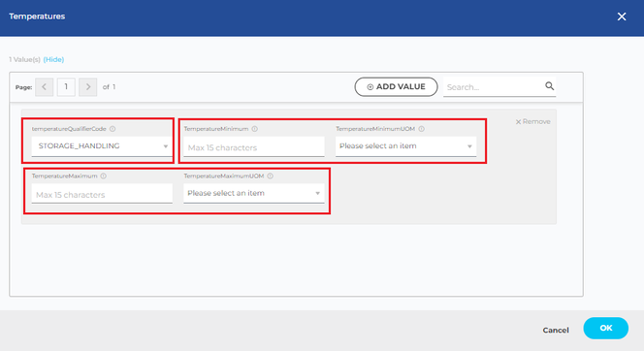644x351 pixels.
Task: Click info icon beside temperatureQualifierCode
Action: [113, 129]
